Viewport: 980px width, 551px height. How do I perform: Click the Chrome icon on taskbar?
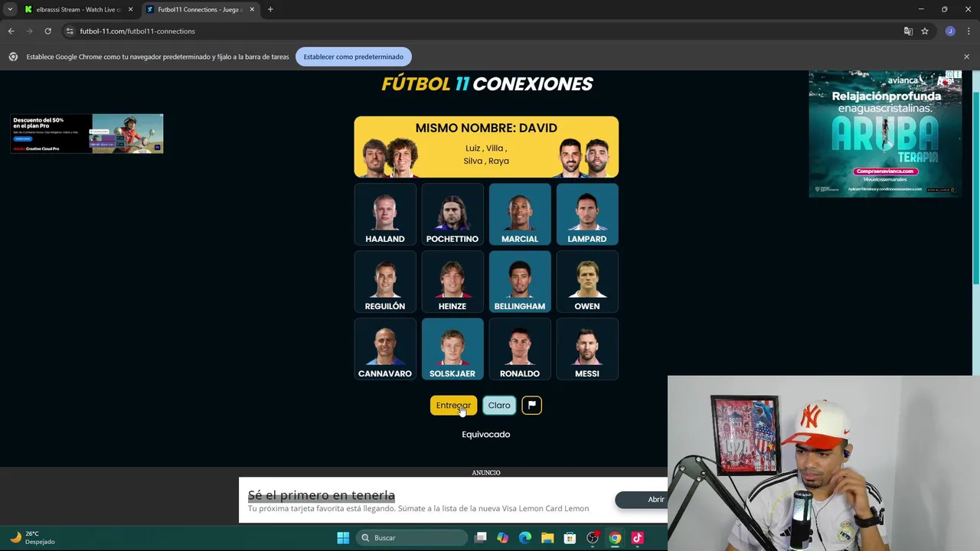click(x=615, y=538)
